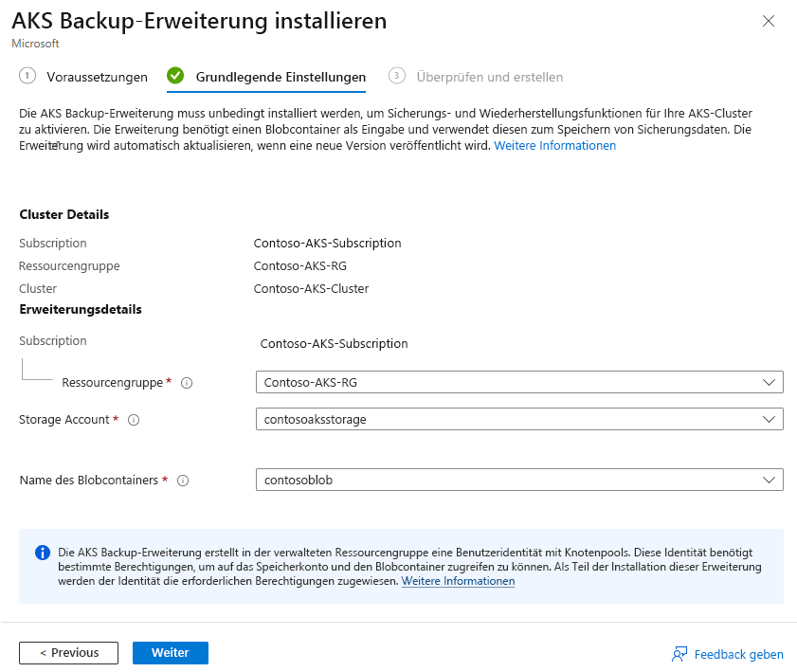This screenshot has height=672, width=797.
Task: Click the Blobcontainer name info icon
Action: 182,480
